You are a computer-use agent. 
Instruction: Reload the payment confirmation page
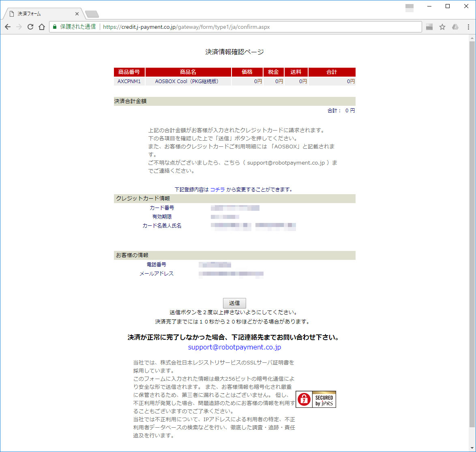pyautogui.click(x=30, y=27)
